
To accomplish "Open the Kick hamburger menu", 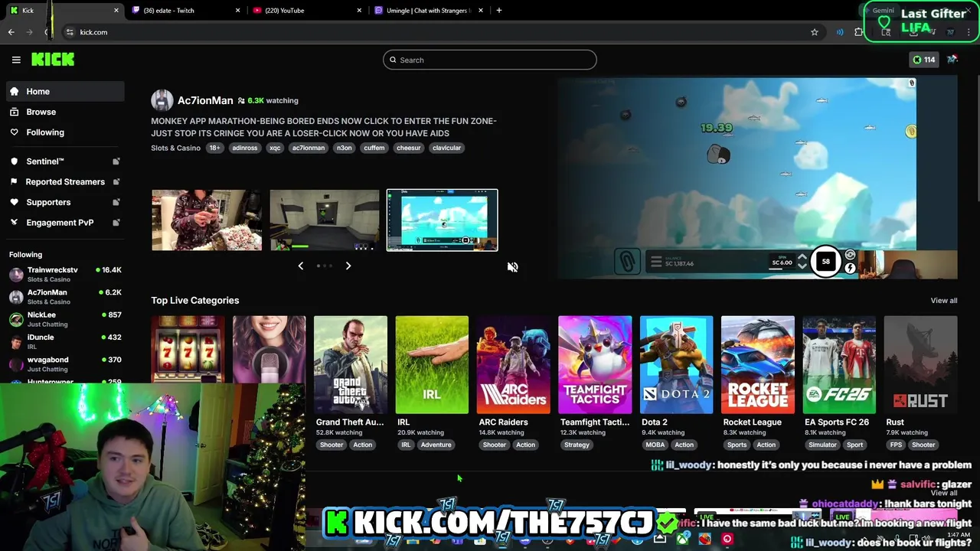I will 16,60.
